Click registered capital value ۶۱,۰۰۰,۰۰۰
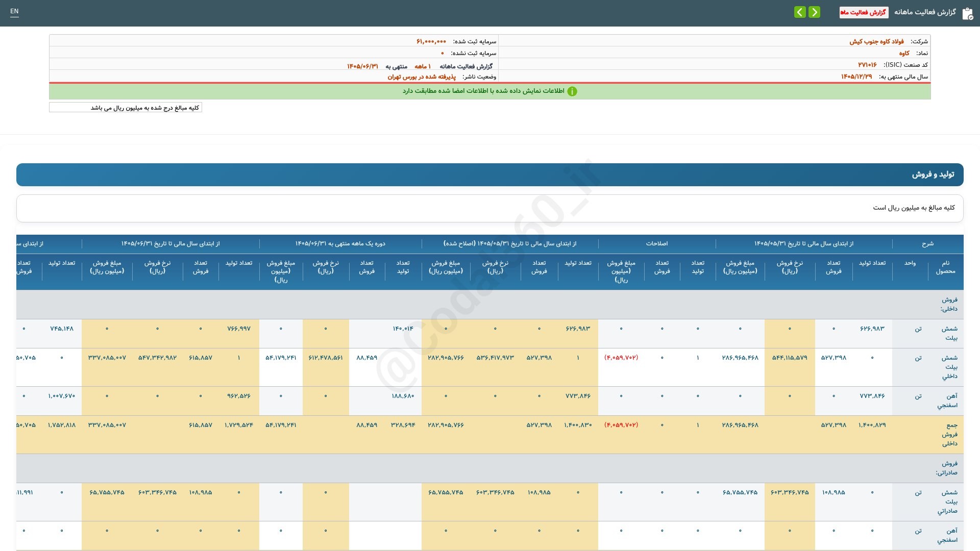Viewport: 980px width, 551px height. pos(431,41)
